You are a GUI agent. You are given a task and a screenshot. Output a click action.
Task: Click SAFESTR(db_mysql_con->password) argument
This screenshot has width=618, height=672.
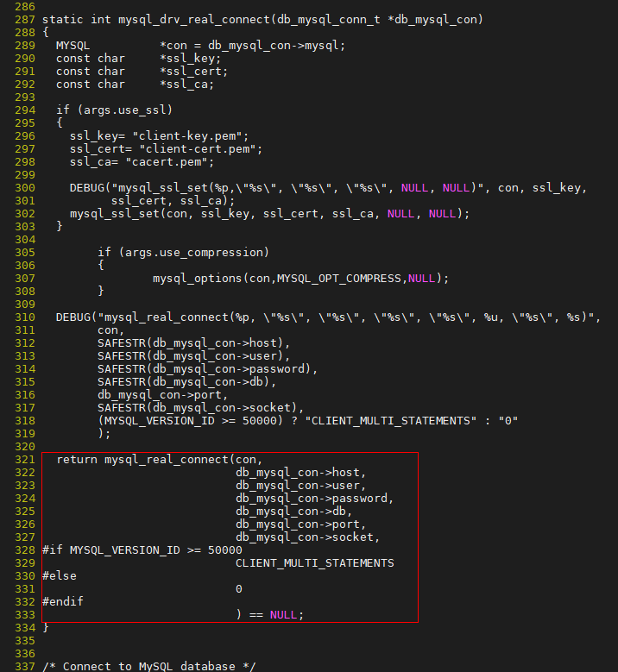click(x=205, y=369)
